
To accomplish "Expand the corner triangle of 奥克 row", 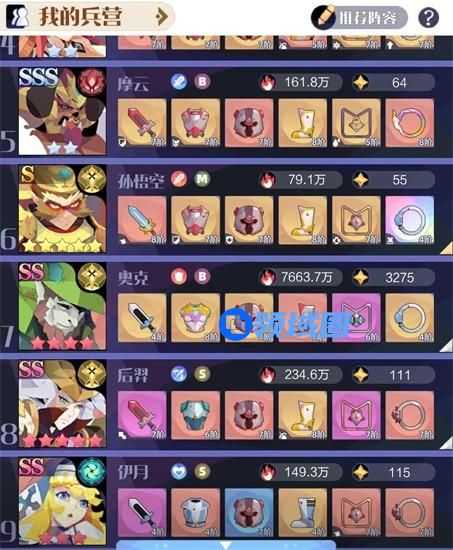I will (x=446, y=346).
